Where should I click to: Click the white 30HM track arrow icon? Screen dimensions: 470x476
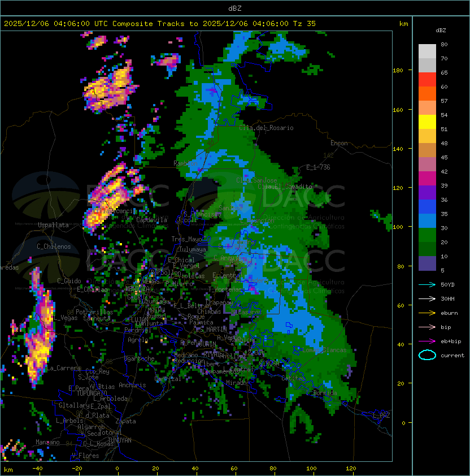tap(427, 298)
